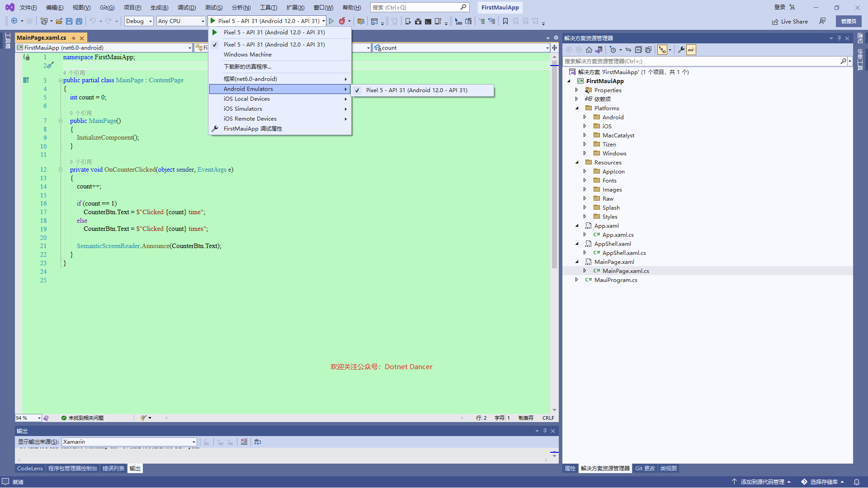Click Clear All icon in Output panel
Image resolution: width=868 pixels, height=488 pixels.
pos(244,442)
